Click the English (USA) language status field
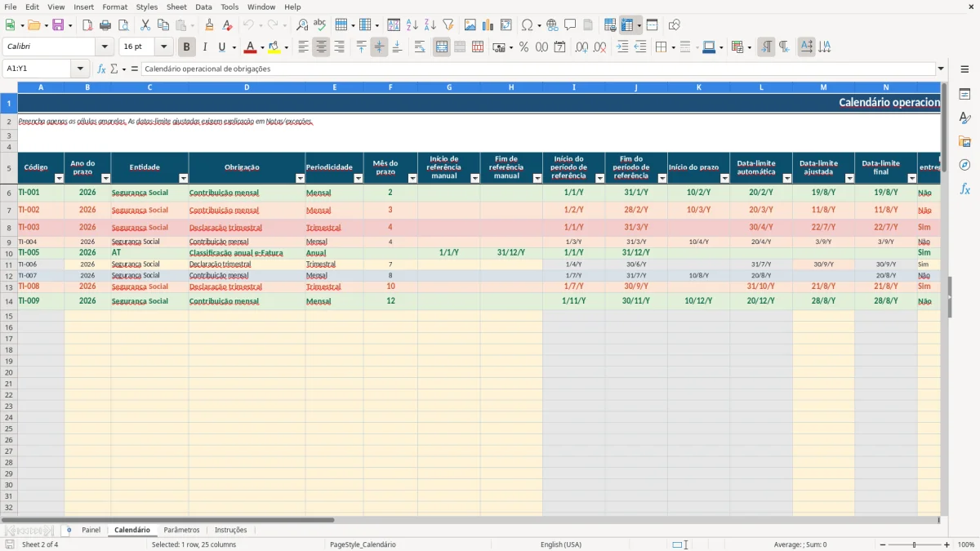 pos(561,544)
